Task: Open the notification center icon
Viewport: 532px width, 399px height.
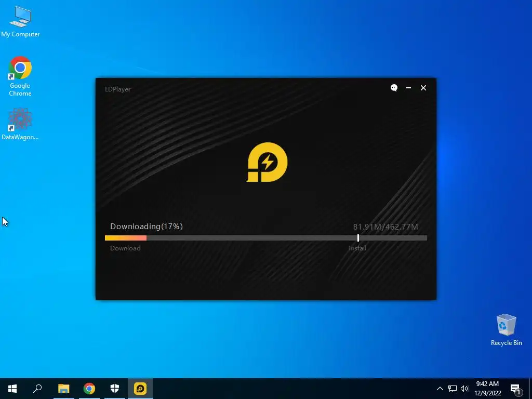Action: 515,389
